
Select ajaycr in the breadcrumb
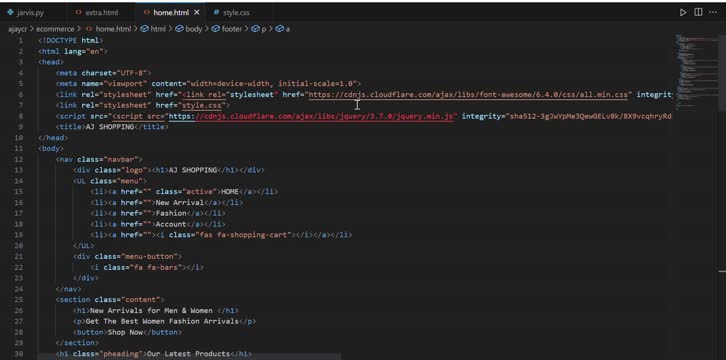click(17, 29)
